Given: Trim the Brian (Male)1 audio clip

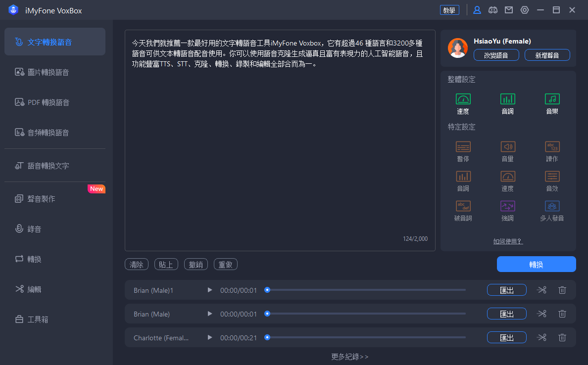Looking at the screenshot, I should (x=542, y=290).
